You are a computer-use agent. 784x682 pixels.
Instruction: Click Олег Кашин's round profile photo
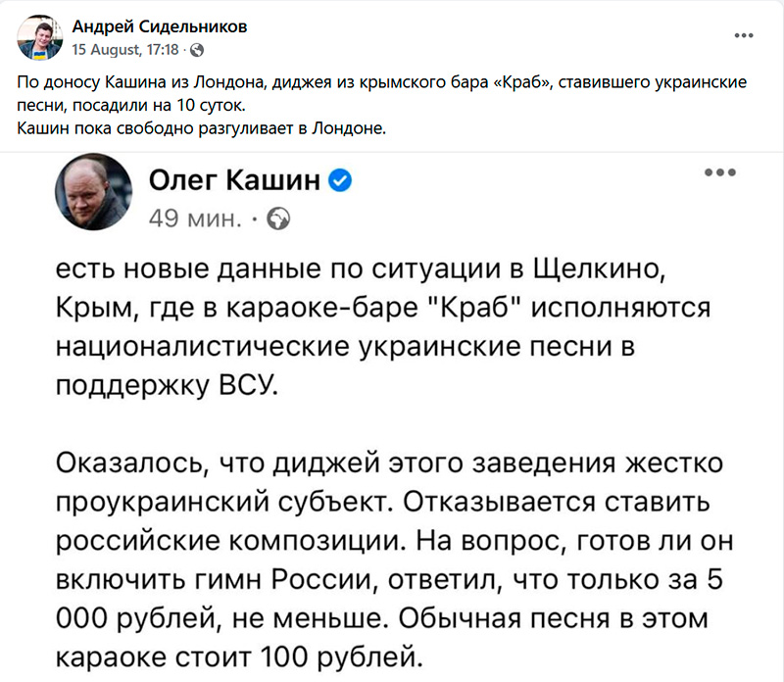(95, 192)
